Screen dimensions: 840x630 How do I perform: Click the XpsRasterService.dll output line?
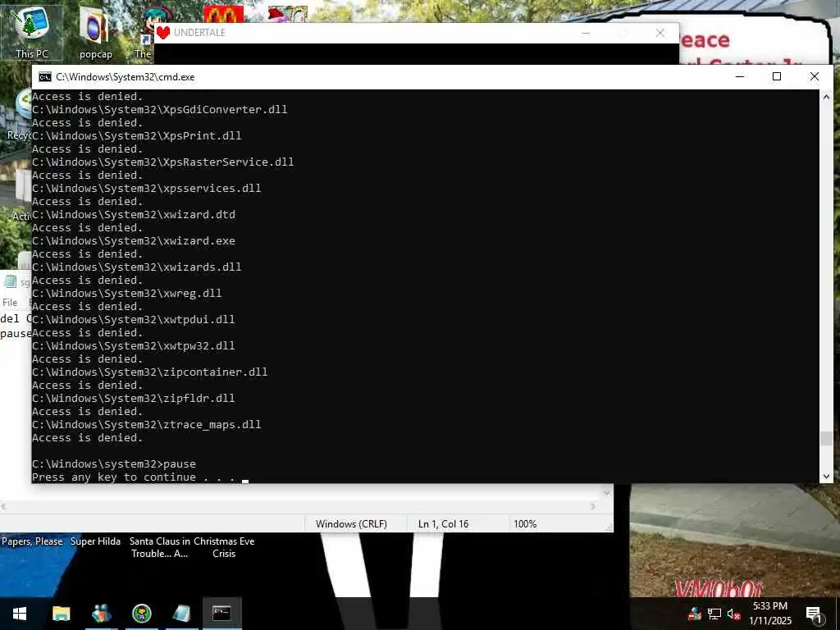pos(163,162)
